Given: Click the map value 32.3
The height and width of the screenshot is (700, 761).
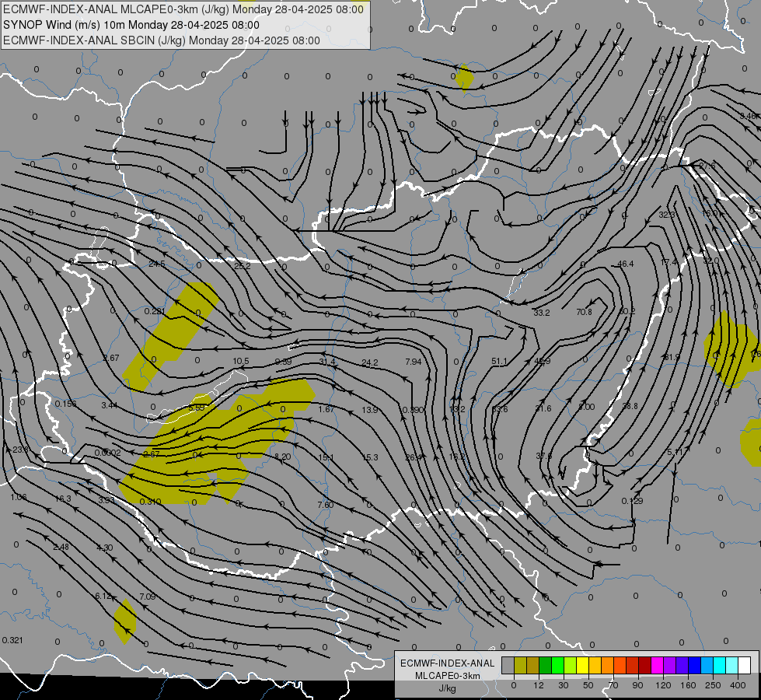Looking at the screenshot, I should click(x=667, y=214).
